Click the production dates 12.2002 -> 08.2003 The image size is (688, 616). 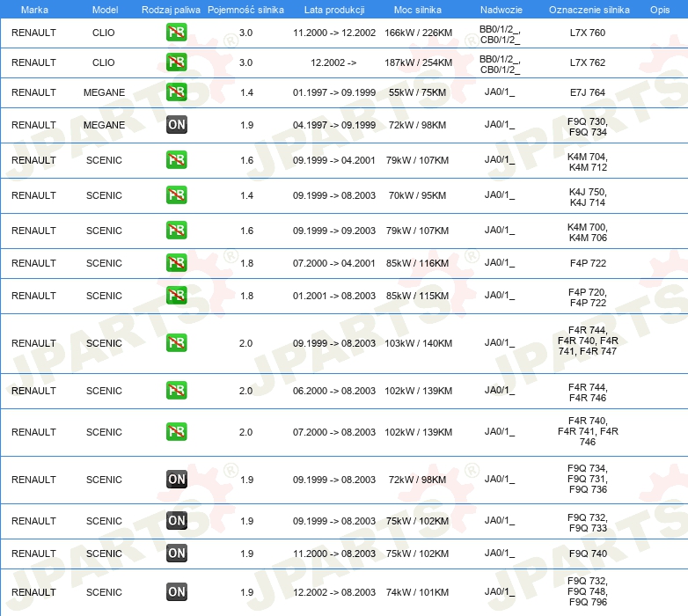coord(334,592)
